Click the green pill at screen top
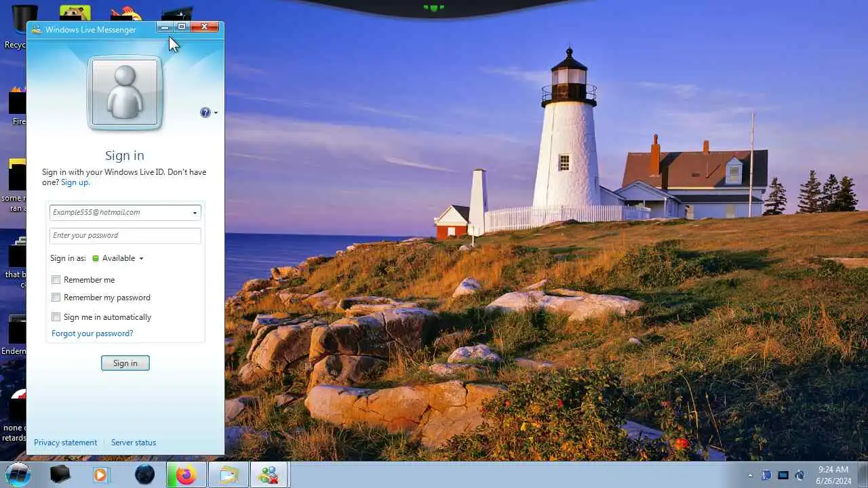The width and height of the screenshot is (868, 488). click(x=434, y=7)
